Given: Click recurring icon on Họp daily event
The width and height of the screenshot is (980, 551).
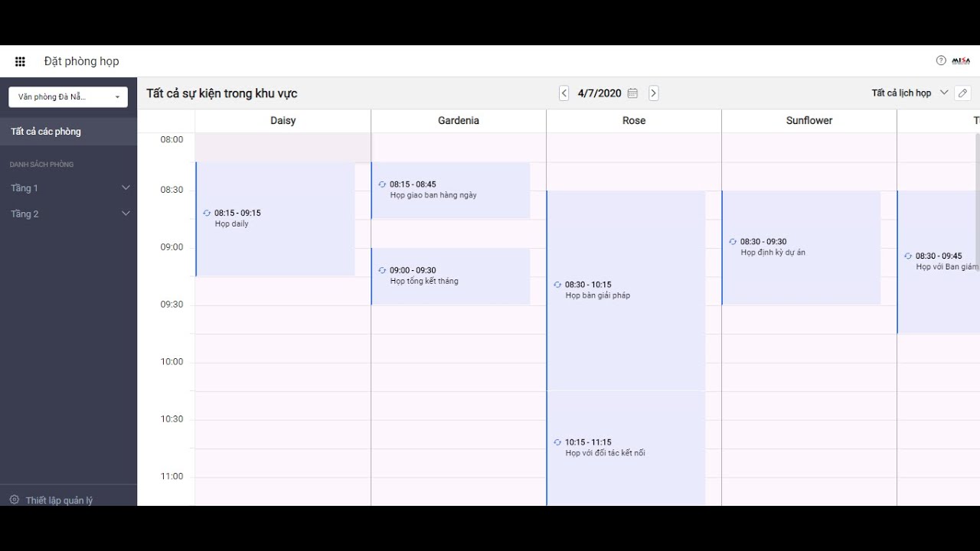Looking at the screenshot, I should [207, 213].
